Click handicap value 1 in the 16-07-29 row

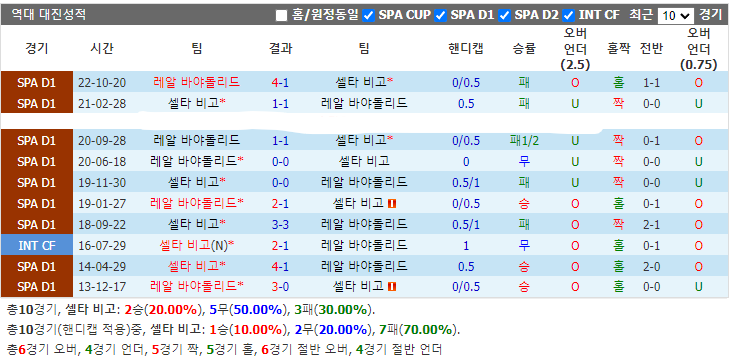point(466,246)
